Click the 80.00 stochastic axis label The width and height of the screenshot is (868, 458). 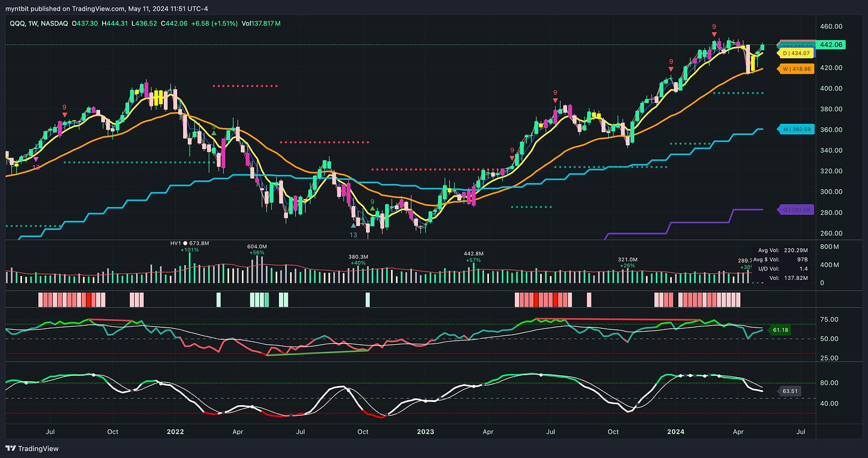coord(829,383)
